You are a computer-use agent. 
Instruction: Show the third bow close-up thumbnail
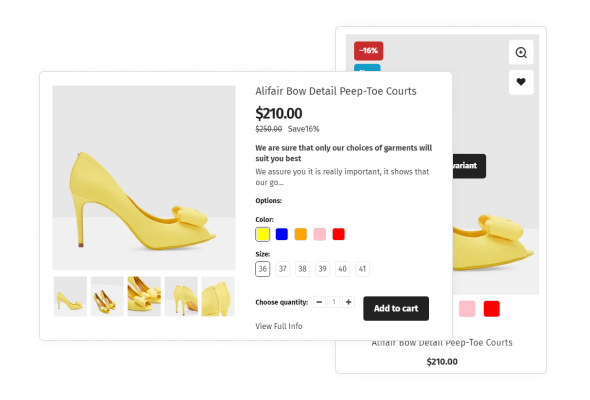(x=144, y=297)
